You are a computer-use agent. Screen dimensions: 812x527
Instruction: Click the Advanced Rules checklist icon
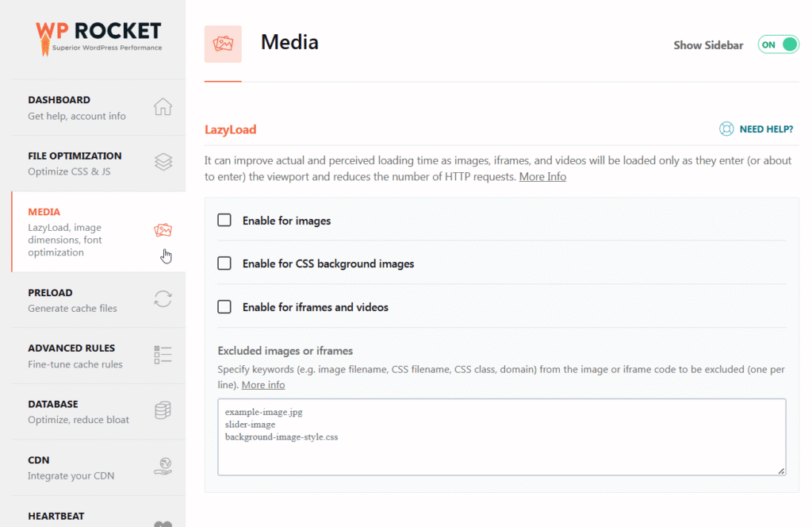coord(163,355)
